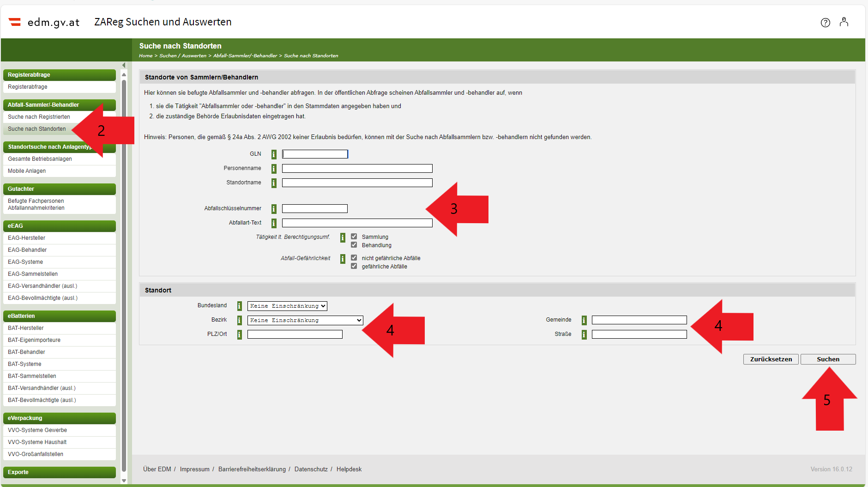Uncheck gefährliche Abfälle checkbox
Screen dimensions: 868x487
coord(354,266)
